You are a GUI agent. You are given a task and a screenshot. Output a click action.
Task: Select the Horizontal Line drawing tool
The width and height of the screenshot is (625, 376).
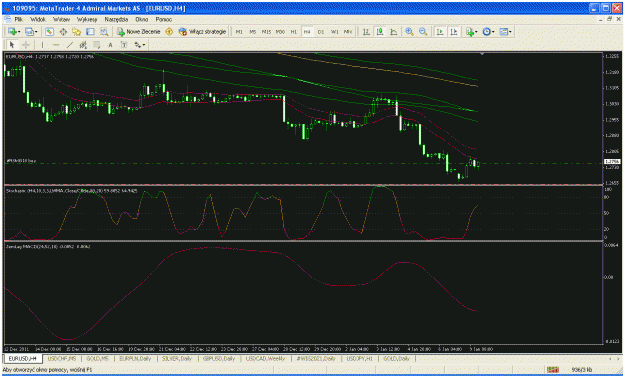point(56,45)
